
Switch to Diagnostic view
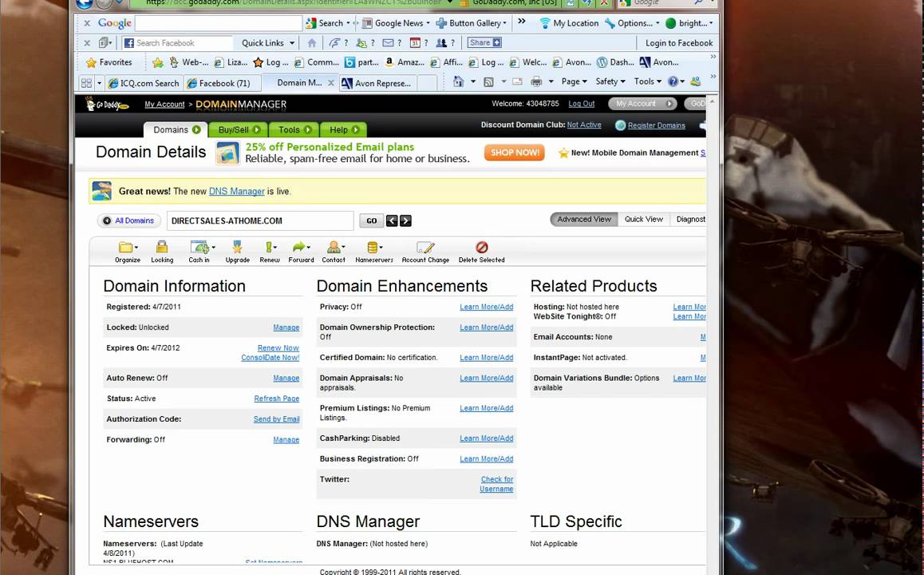coord(690,220)
